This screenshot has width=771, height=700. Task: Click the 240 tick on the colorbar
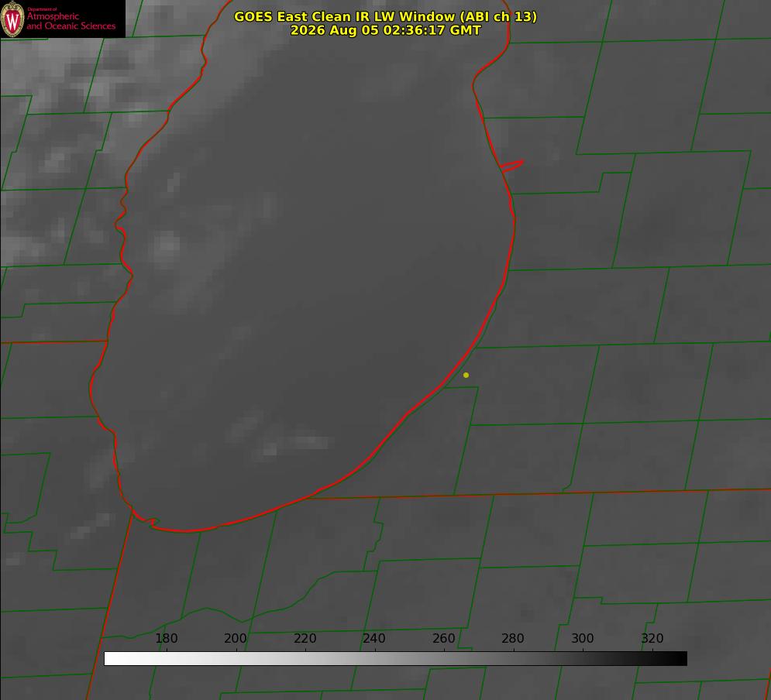[x=374, y=638]
